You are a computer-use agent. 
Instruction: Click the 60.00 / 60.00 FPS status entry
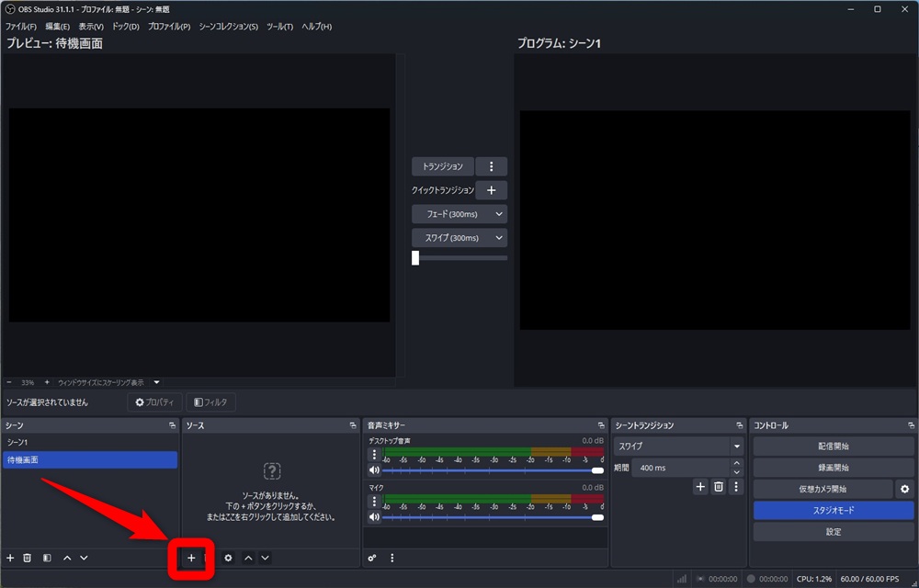click(869, 579)
